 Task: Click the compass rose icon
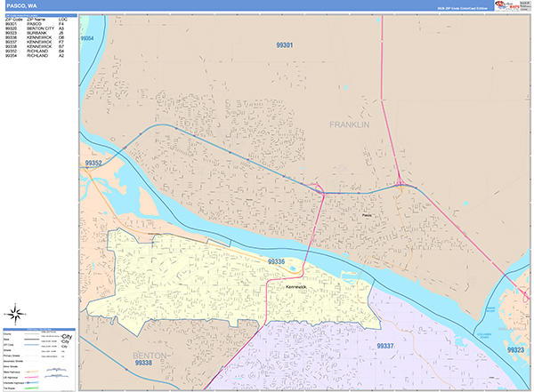16,312
